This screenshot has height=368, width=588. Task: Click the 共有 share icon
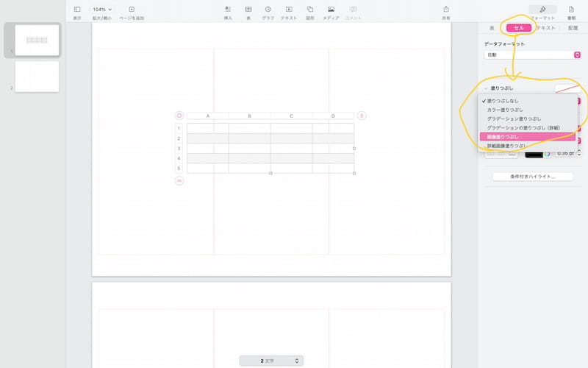446,9
